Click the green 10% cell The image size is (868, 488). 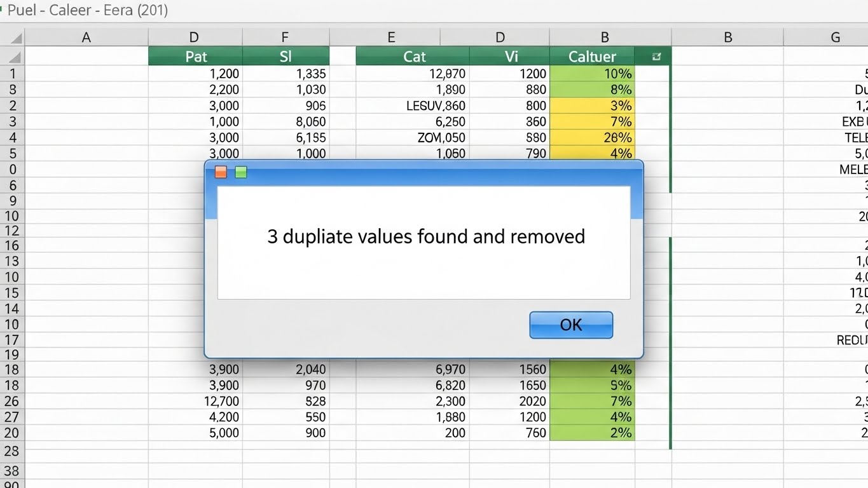pos(592,74)
